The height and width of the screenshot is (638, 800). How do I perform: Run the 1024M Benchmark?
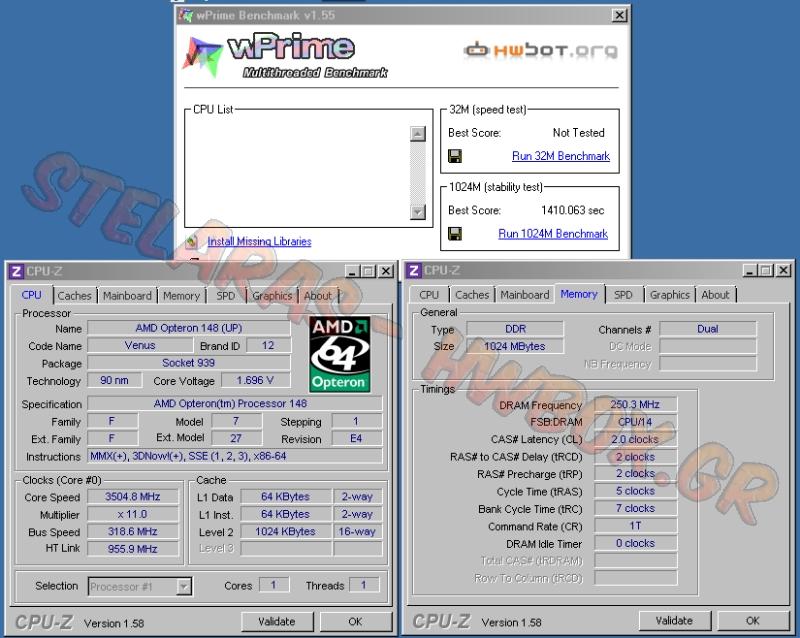553,234
